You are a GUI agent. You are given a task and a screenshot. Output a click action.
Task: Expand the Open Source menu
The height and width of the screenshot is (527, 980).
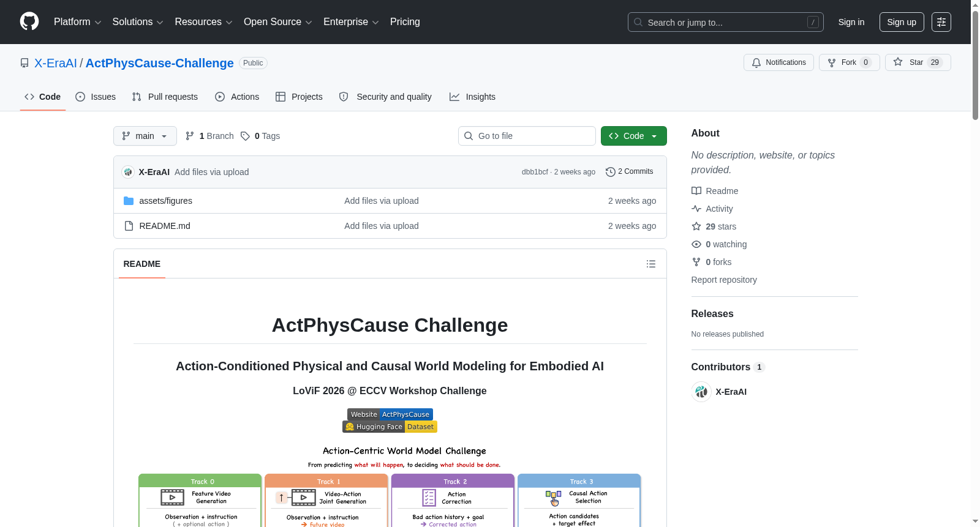(277, 22)
